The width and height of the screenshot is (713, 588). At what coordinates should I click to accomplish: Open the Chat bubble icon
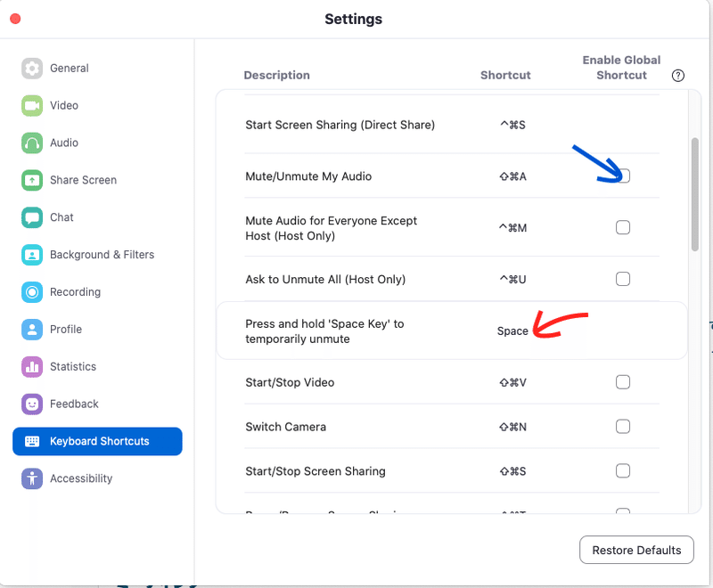[x=32, y=217]
